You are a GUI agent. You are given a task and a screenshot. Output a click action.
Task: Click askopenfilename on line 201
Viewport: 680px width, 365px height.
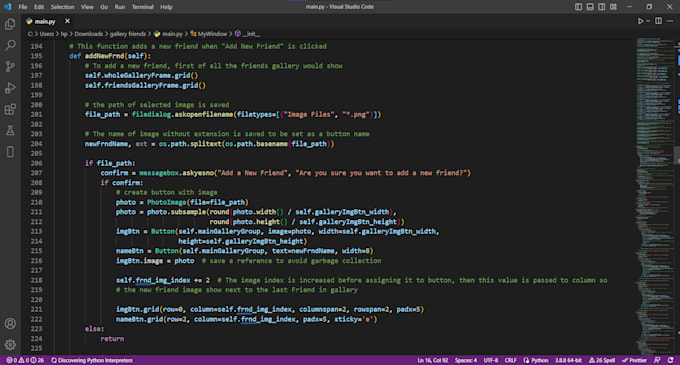(203, 114)
